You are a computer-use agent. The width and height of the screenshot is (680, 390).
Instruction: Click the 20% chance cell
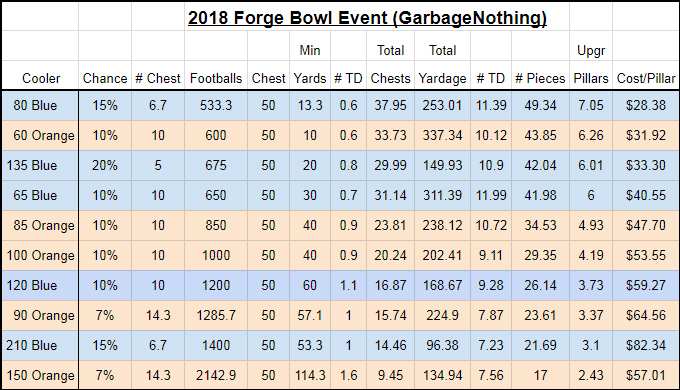[x=105, y=165]
